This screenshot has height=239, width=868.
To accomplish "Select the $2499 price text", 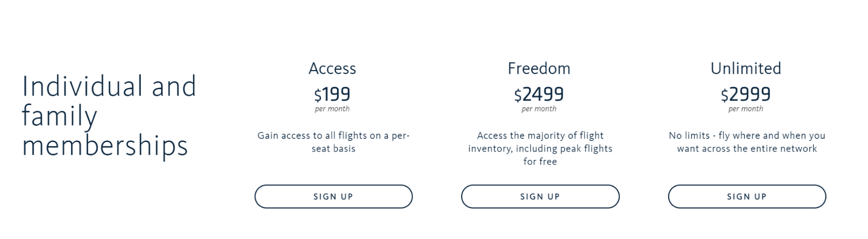I will [539, 94].
